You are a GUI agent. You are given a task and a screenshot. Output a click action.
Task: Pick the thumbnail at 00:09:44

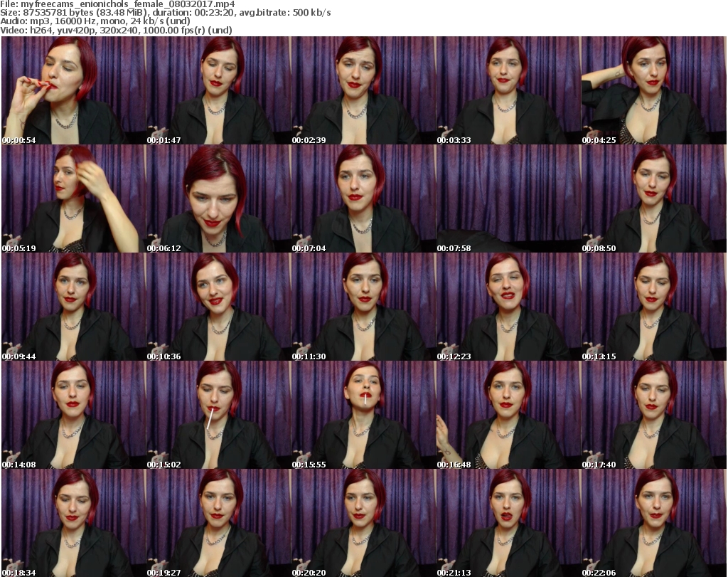pos(73,307)
